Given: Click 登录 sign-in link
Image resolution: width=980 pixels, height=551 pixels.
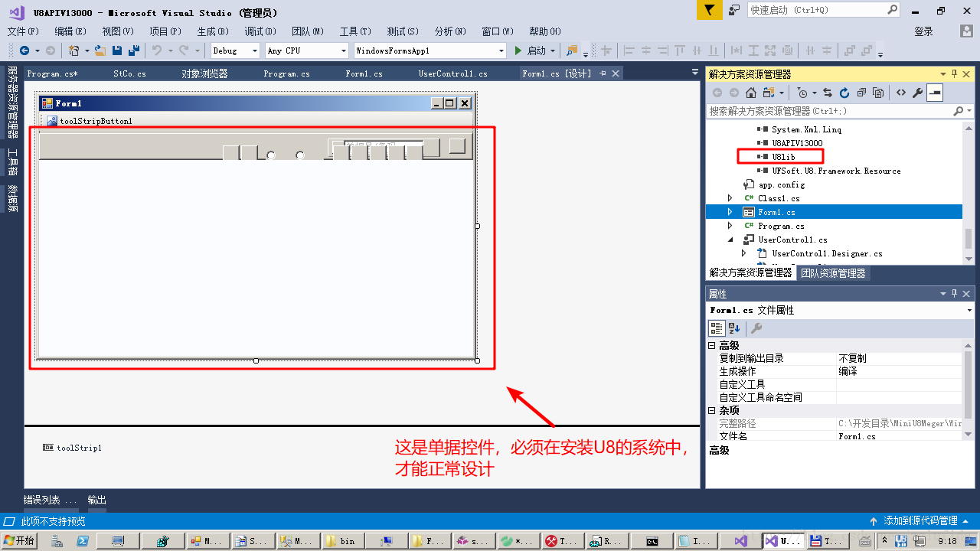Looking at the screenshot, I should [x=924, y=31].
